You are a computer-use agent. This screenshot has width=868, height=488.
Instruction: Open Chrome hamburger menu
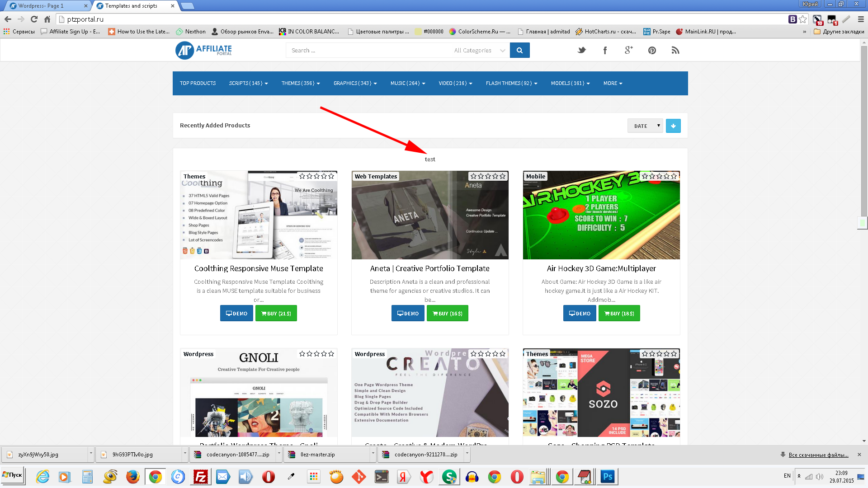[x=861, y=19]
